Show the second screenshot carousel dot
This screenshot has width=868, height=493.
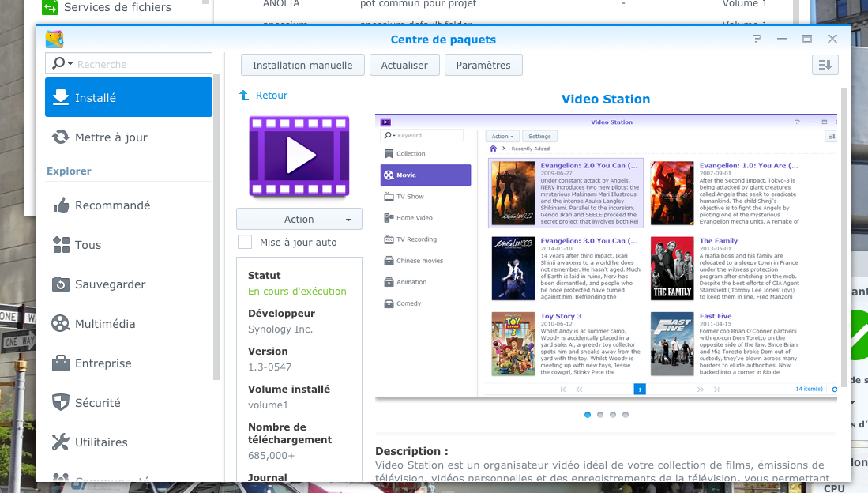[x=600, y=414]
